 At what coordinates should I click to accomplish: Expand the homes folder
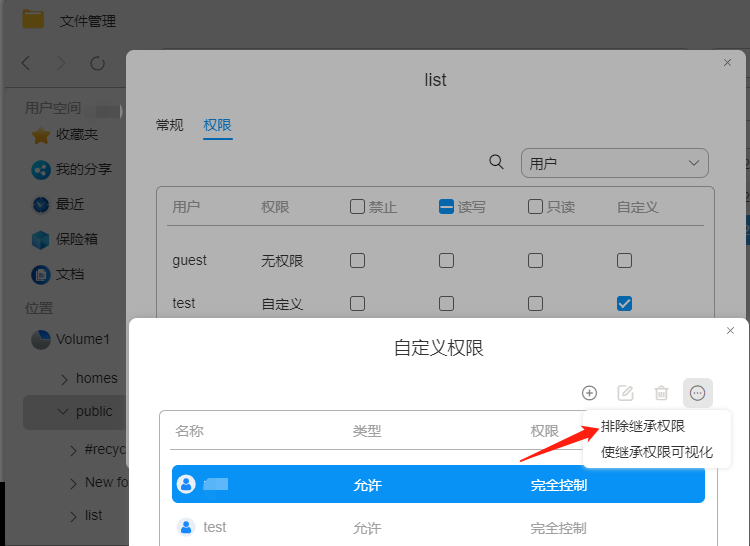click(64, 379)
